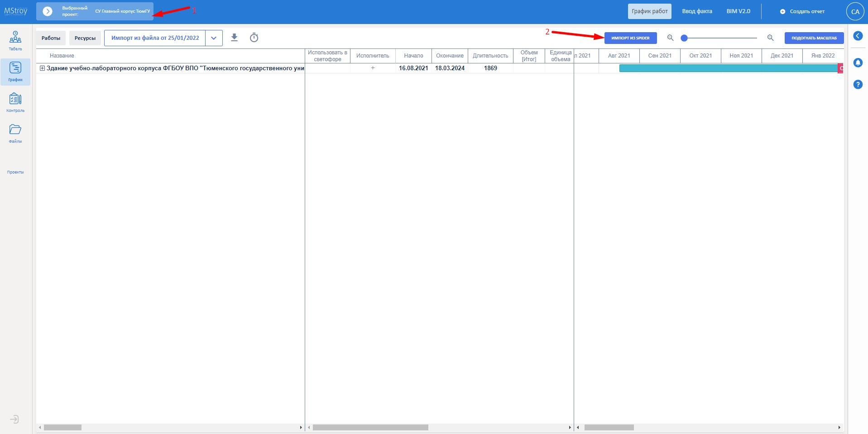The width and height of the screenshot is (868, 434).
Task: Collapse the right side panel chevron
Action: (x=858, y=36)
